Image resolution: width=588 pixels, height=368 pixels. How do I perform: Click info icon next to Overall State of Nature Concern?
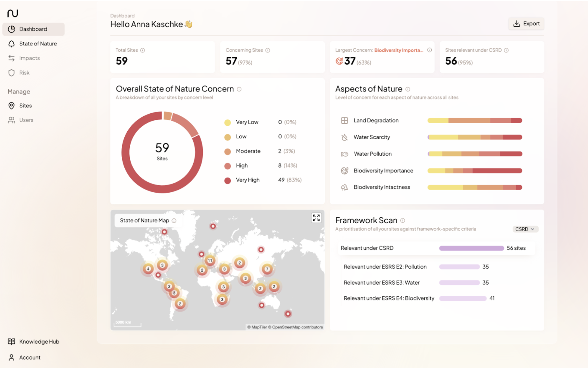[239, 89]
